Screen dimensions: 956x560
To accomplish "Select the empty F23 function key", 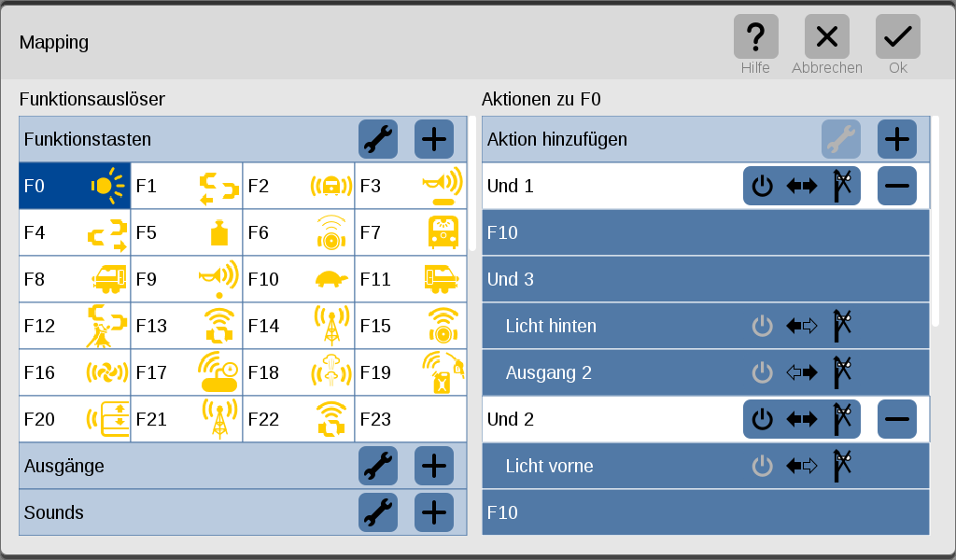I will [411, 419].
